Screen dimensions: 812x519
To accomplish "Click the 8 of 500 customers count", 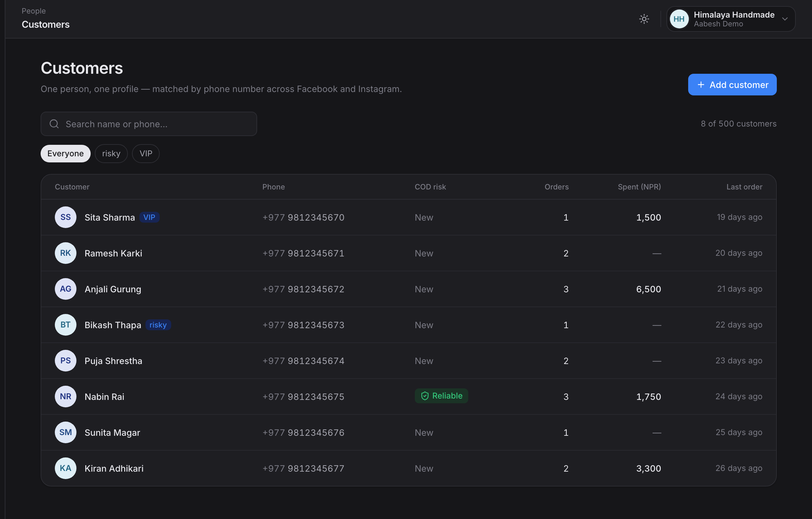I will click(x=739, y=124).
